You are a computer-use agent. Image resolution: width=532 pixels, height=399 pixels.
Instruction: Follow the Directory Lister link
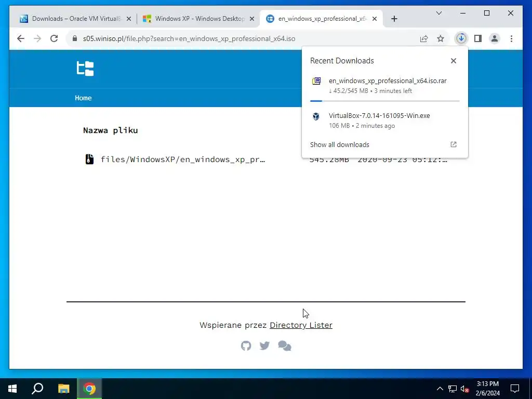click(301, 325)
